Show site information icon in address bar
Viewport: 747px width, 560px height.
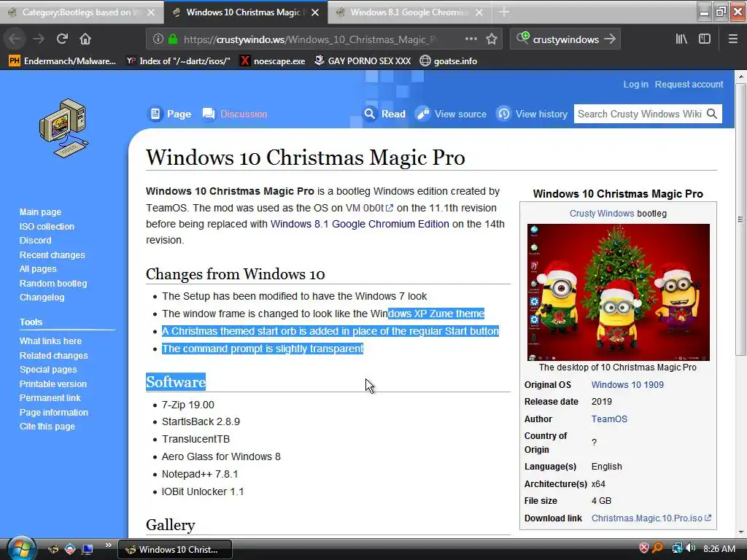(158, 39)
